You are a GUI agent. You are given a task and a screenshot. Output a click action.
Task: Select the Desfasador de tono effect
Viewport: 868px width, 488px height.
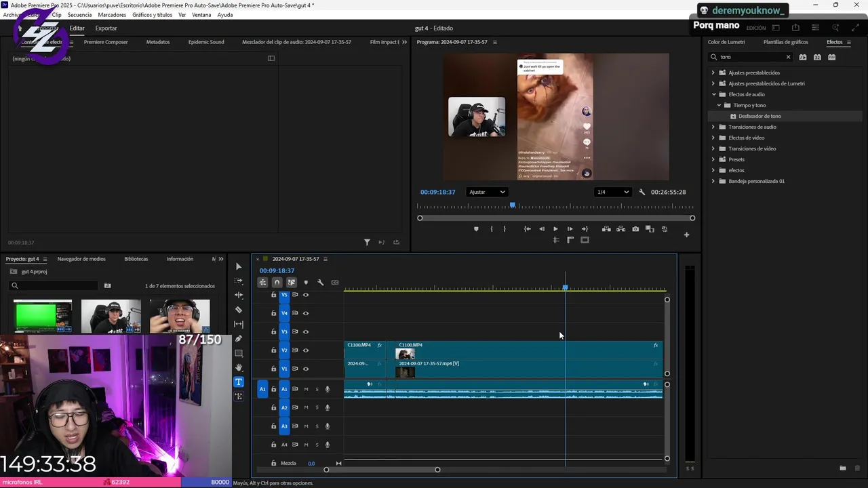coord(759,116)
